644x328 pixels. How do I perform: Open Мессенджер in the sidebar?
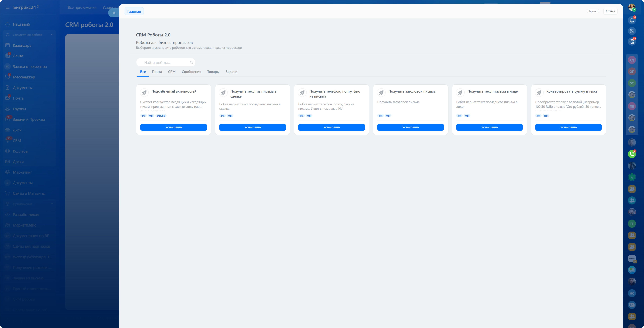coord(24,77)
